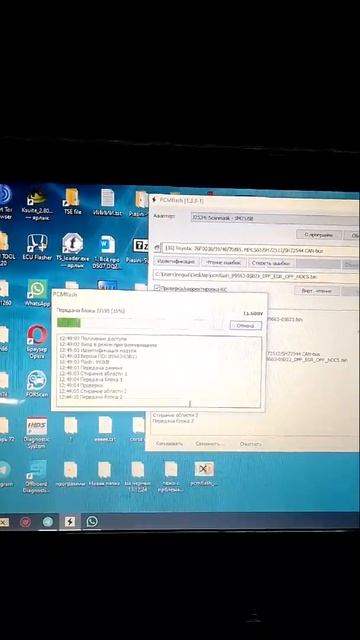Screen dimensions: 360x640
Task: Open the Word document about DSG7 DQ2
Action: pos(108,251)
